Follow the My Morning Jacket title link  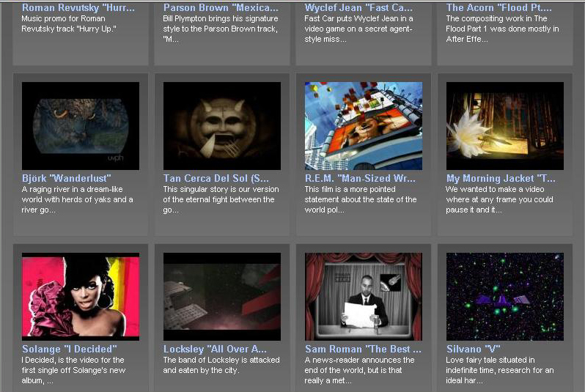pyautogui.click(x=501, y=178)
